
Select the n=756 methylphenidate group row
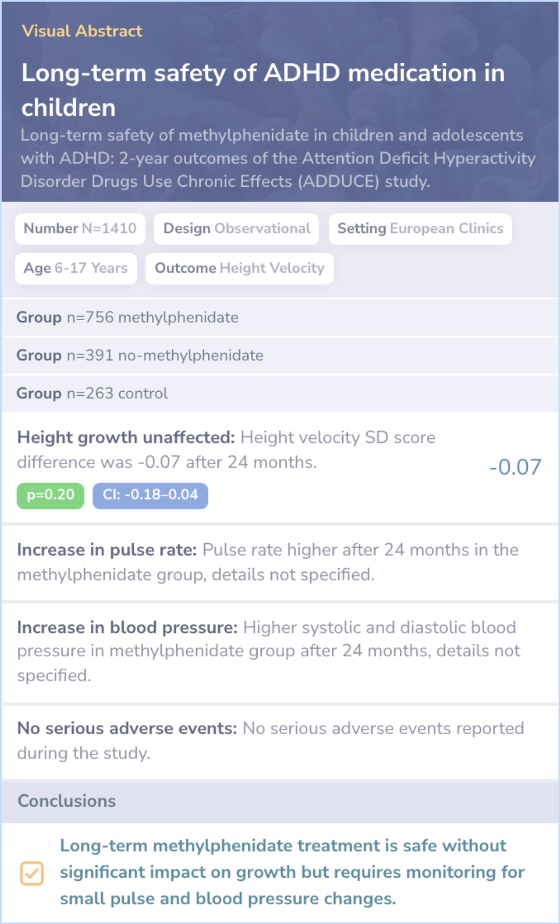[280, 318]
